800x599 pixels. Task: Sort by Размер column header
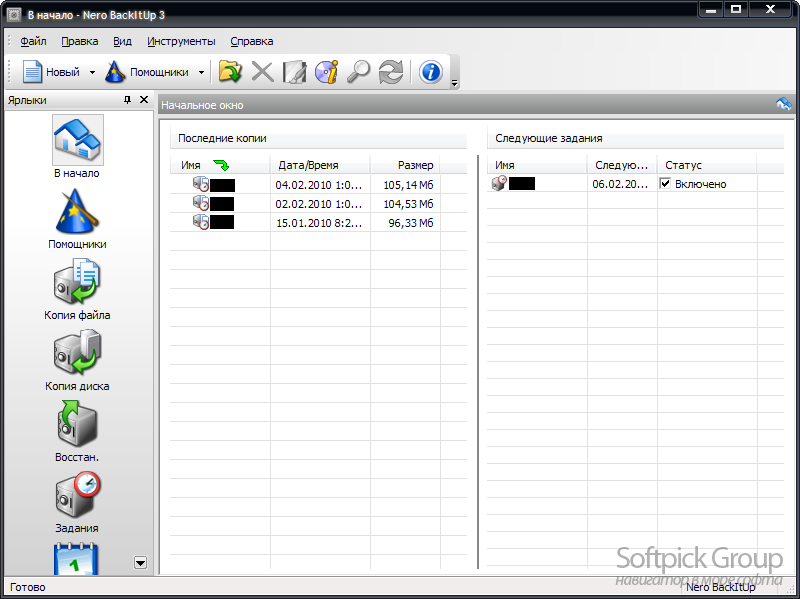pyautogui.click(x=405, y=165)
